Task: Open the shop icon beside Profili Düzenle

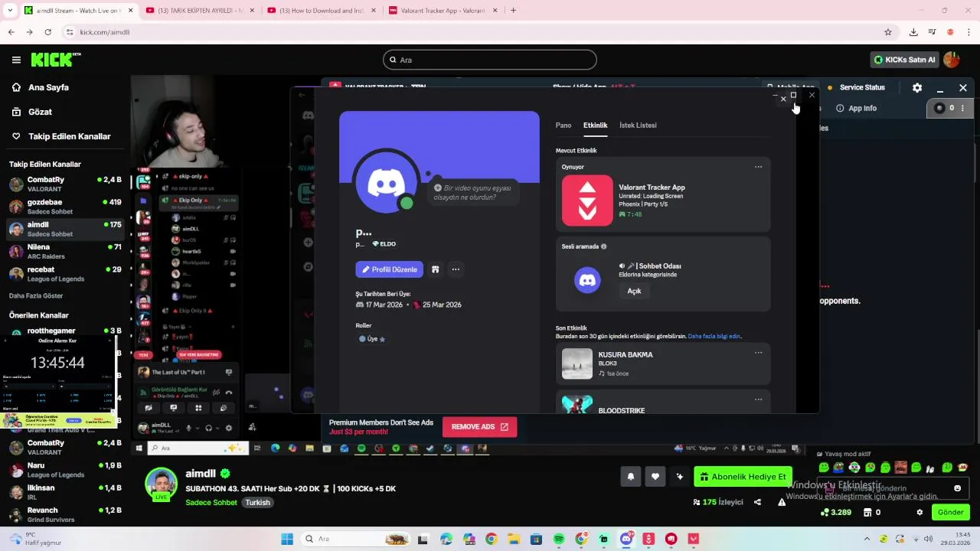Action: point(435,269)
